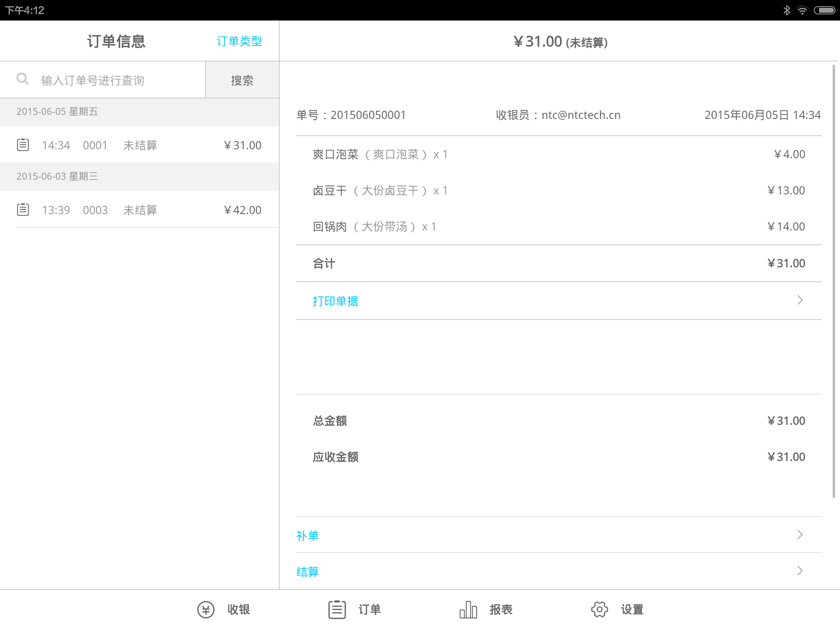Click the 搜索 search button
Image resolution: width=840 pixels, height=630 pixels.
coord(242,80)
